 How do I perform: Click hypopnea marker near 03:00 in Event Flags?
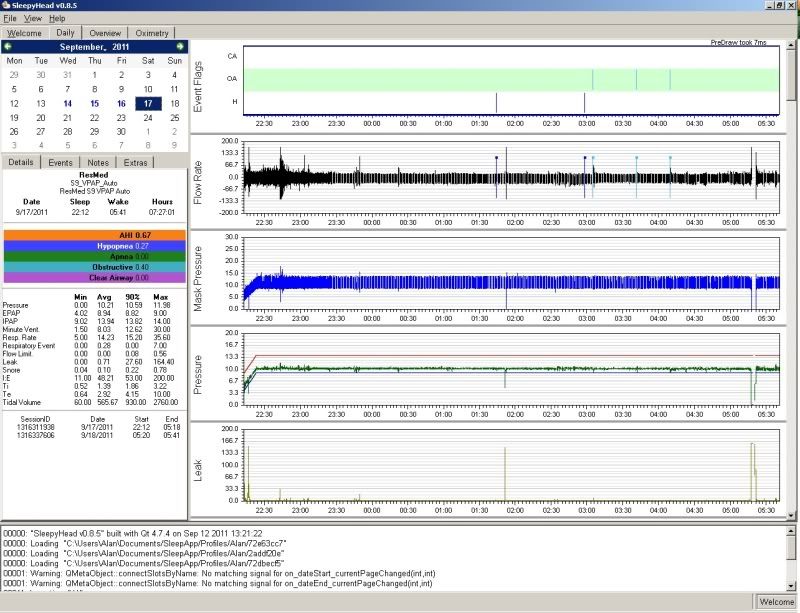click(x=584, y=103)
